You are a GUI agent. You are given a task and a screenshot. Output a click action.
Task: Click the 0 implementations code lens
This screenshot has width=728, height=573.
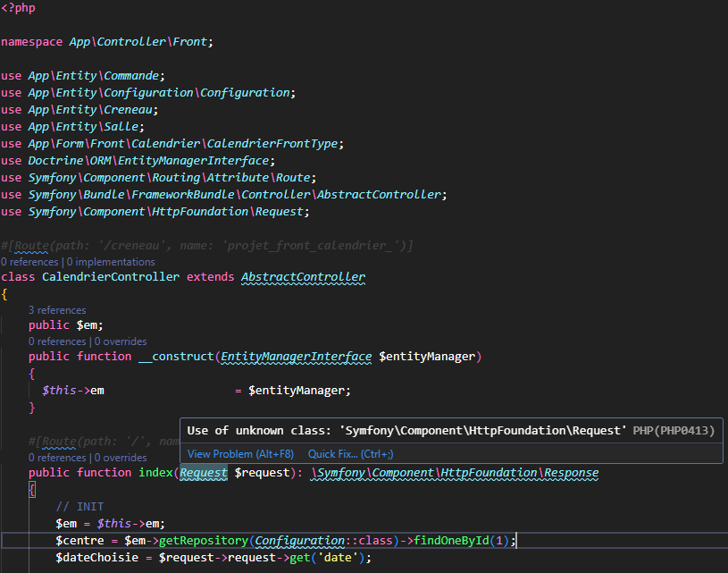111,262
